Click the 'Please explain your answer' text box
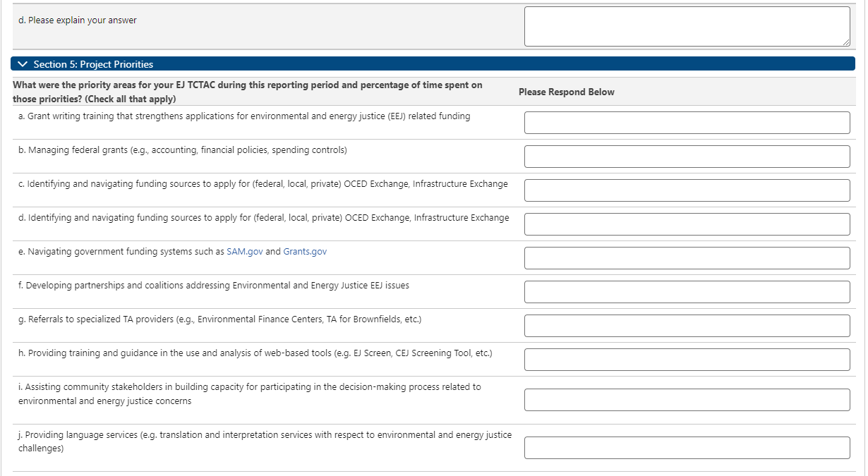Viewport: 868px width, 476px height. [x=686, y=27]
